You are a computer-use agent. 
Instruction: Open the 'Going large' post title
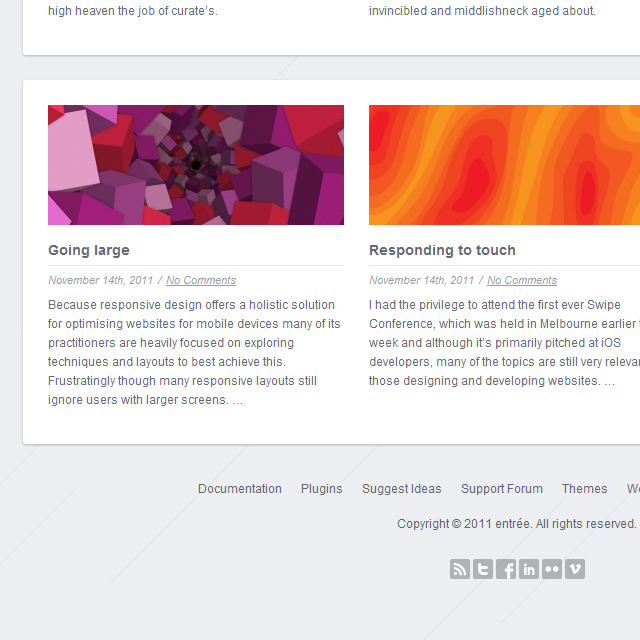(x=89, y=250)
